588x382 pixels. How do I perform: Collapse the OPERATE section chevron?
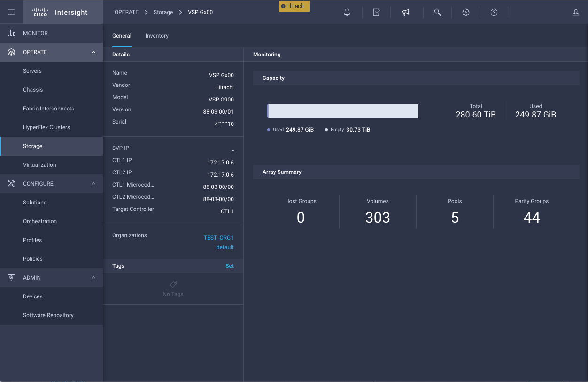click(x=93, y=52)
